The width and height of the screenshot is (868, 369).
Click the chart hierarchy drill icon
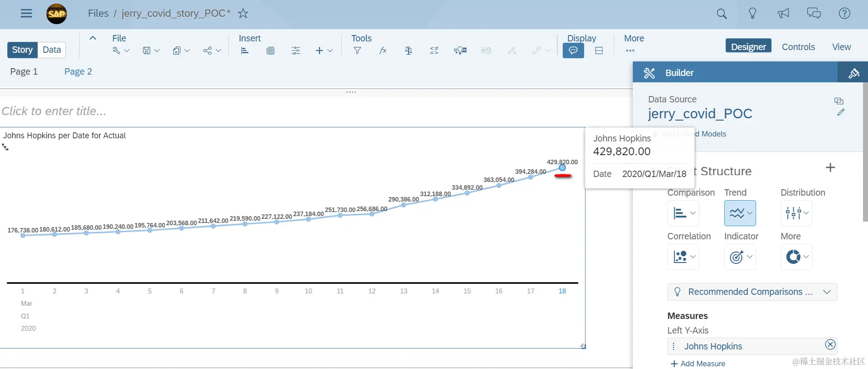pyautogui.click(x=5, y=147)
